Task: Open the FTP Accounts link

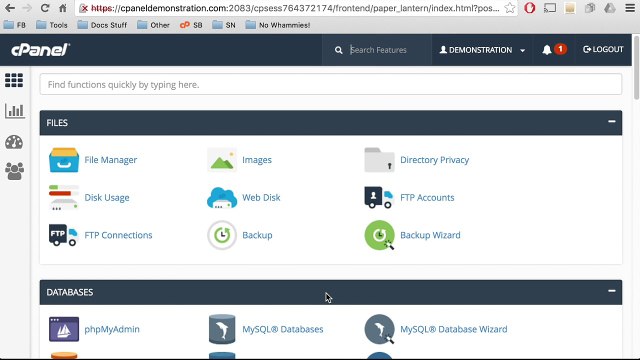Action: click(x=427, y=198)
